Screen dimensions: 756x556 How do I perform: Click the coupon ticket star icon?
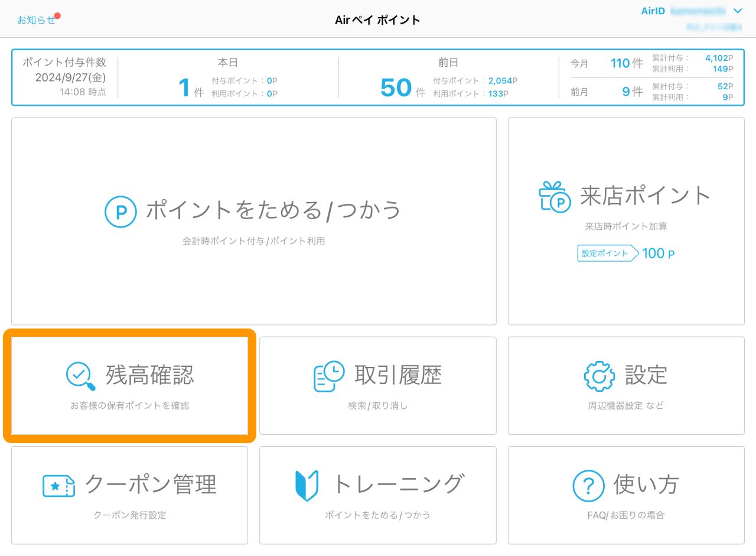(59, 486)
